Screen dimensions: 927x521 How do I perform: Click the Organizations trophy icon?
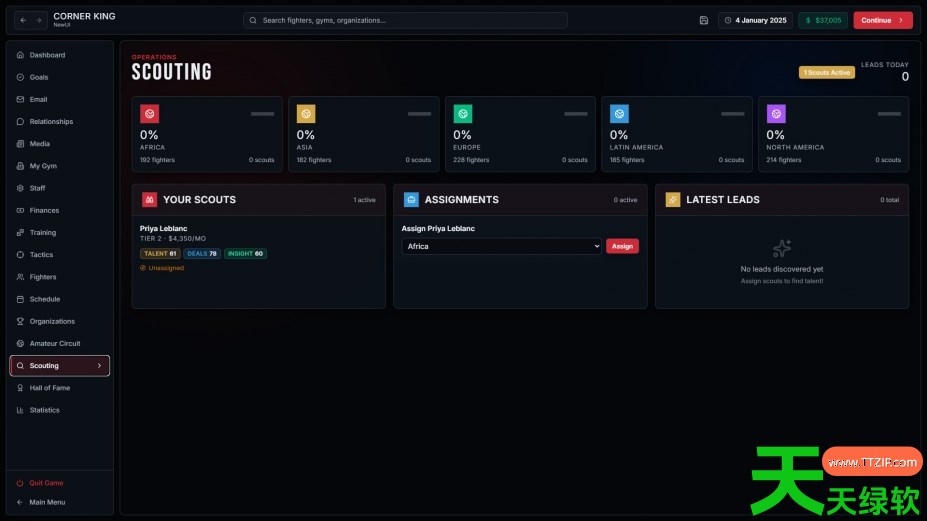[20, 321]
